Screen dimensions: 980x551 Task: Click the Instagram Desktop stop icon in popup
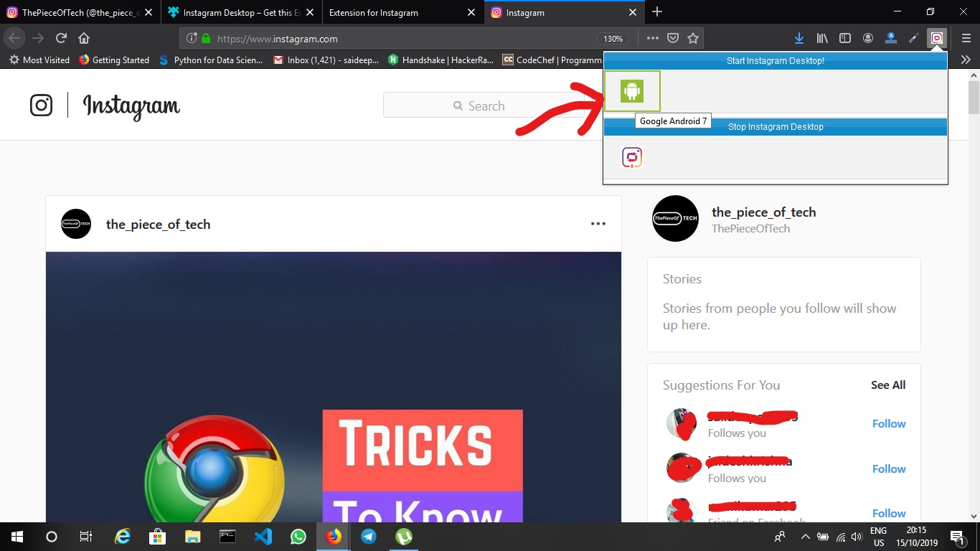pos(632,157)
